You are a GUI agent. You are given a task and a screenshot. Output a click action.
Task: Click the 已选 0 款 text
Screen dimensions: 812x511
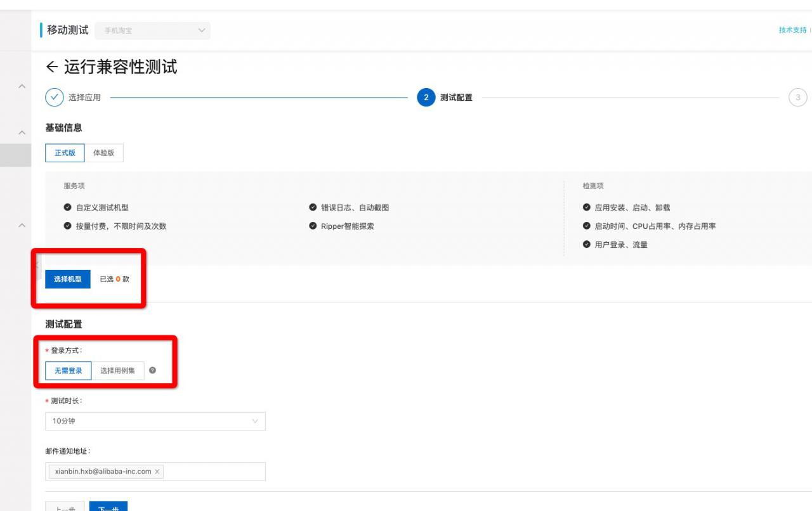click(115, 279)
